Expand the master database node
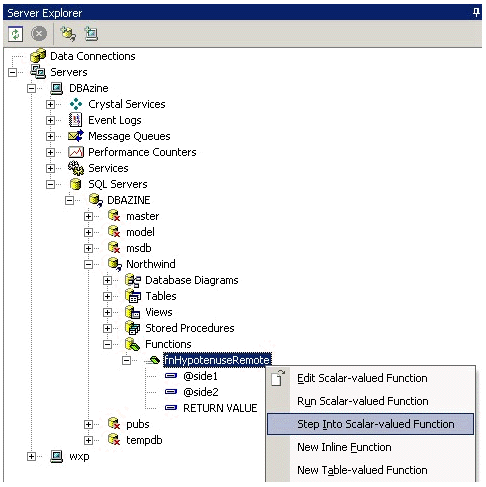 (x=88, y=216)
